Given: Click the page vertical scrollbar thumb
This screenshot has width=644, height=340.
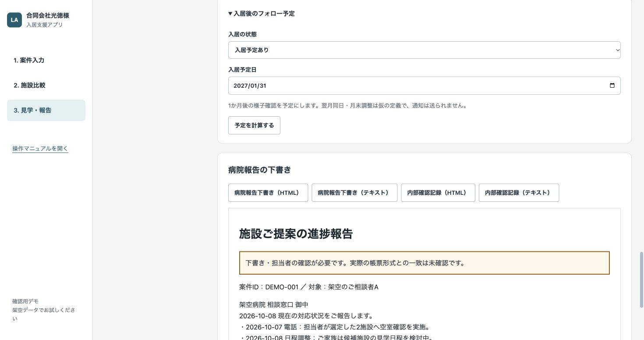Looking at the screenshot, I should (641, 279).
